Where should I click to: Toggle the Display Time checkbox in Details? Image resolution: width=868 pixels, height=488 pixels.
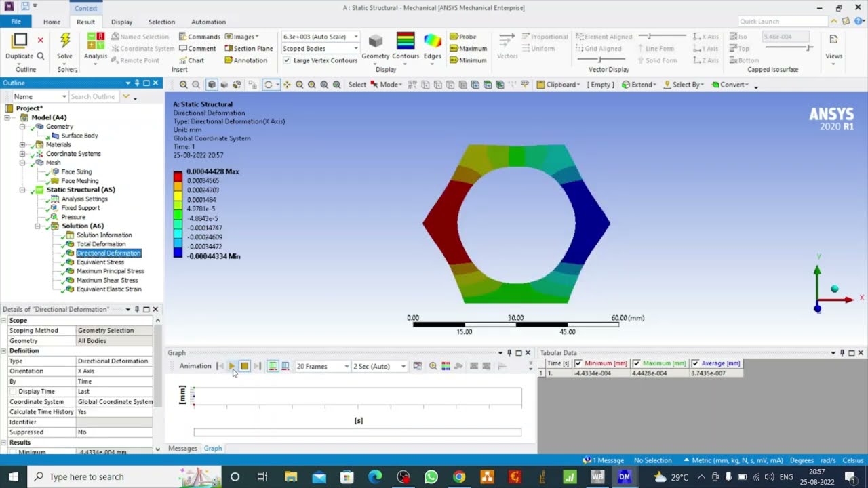13,392
